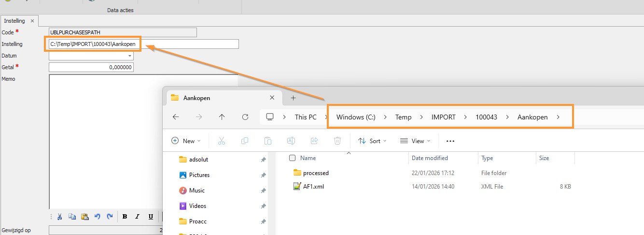Tick the select-all checkbox beside Name column

click(292, 158)
